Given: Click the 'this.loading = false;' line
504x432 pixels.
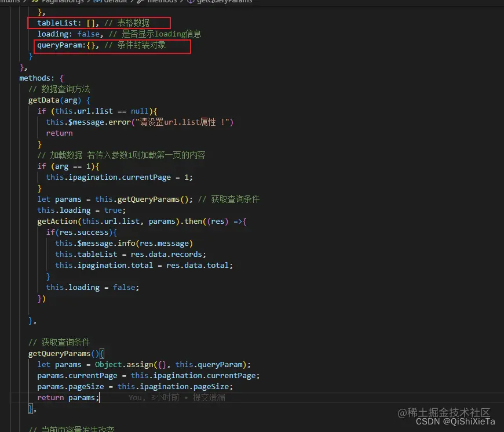Looking at the screenshot, I should point(93,287).
